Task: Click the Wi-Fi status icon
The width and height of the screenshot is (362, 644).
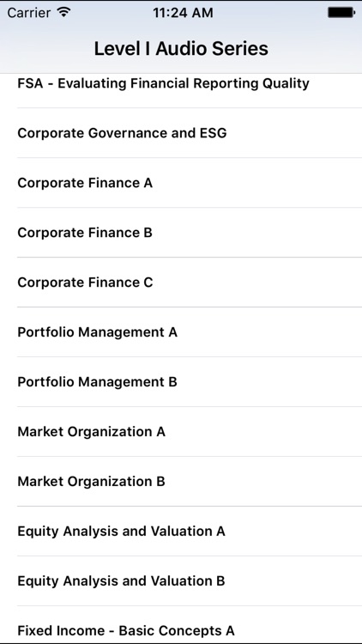Action: [63, 12]
